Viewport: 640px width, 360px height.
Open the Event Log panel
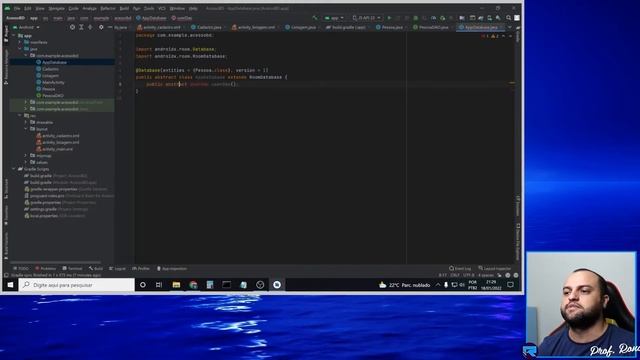460,269
